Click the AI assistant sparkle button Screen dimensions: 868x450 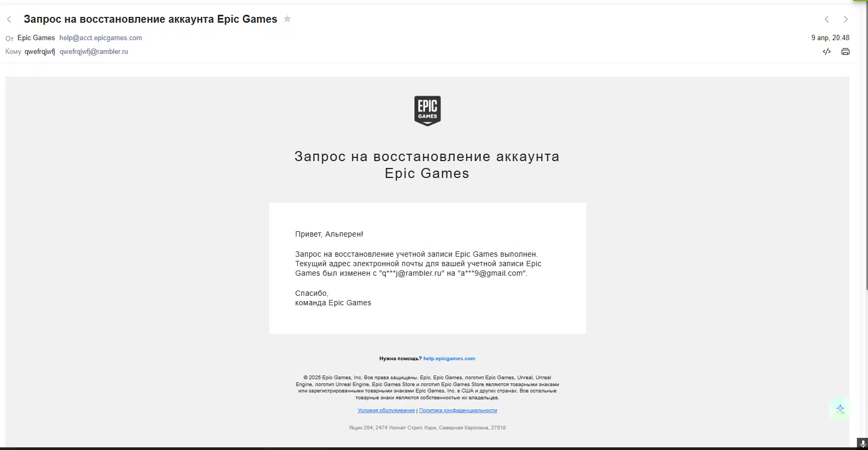[x=840, y=409]
